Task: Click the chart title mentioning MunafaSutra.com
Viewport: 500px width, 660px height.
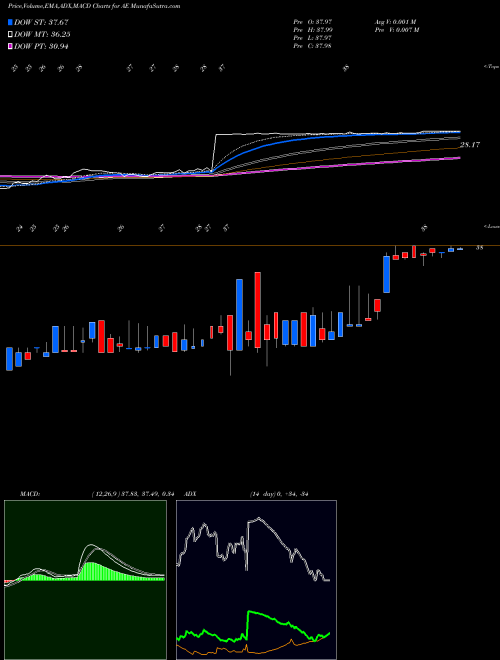Action: tap(94, 6)
